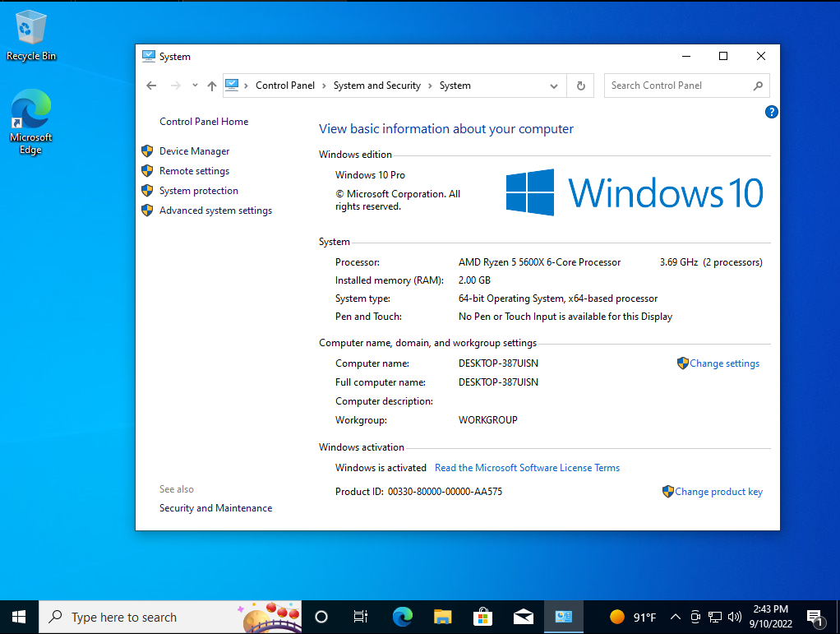Open the volume speaker icon
Viewport: 840px width, 634px height.
pos(735,618)
